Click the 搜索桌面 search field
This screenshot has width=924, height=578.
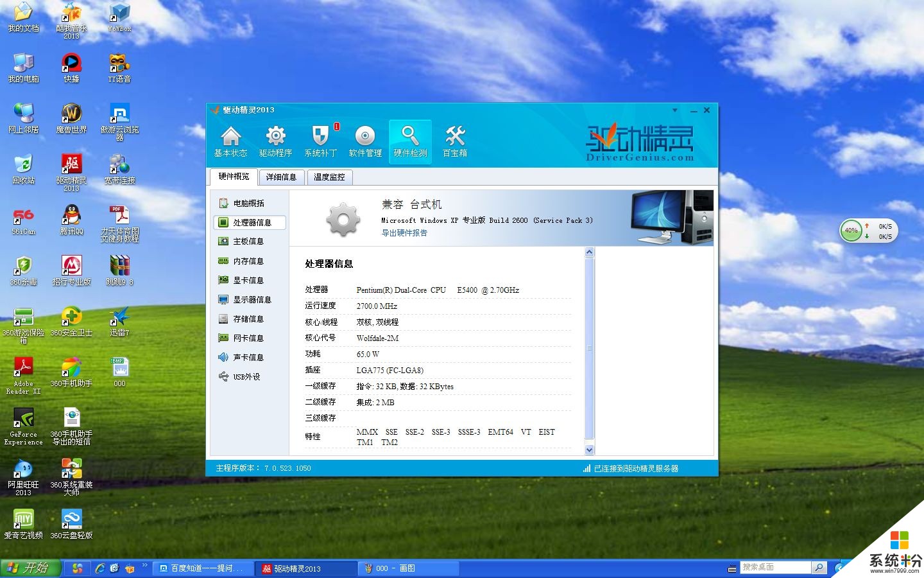point(775,568)
